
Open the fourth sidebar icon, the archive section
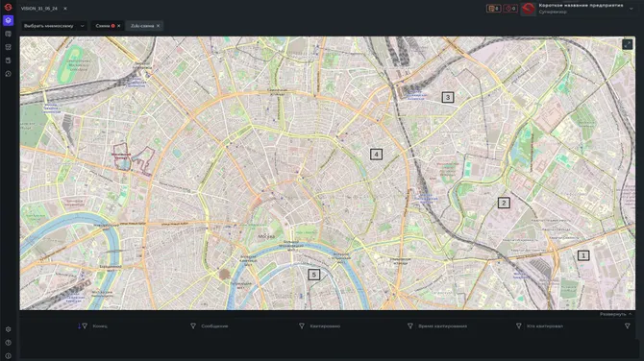pyautogui.click(x=8, y=47)
